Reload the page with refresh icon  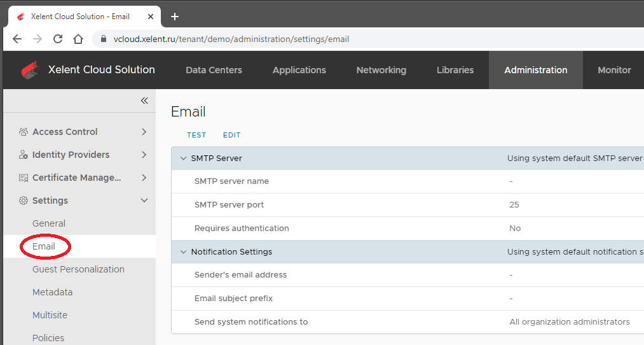pos(58,39)
